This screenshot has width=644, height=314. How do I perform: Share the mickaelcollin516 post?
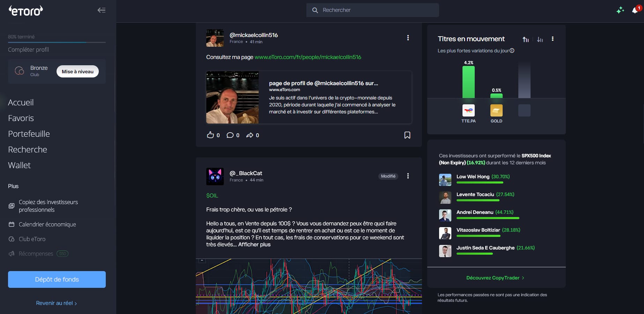point(250,135)
